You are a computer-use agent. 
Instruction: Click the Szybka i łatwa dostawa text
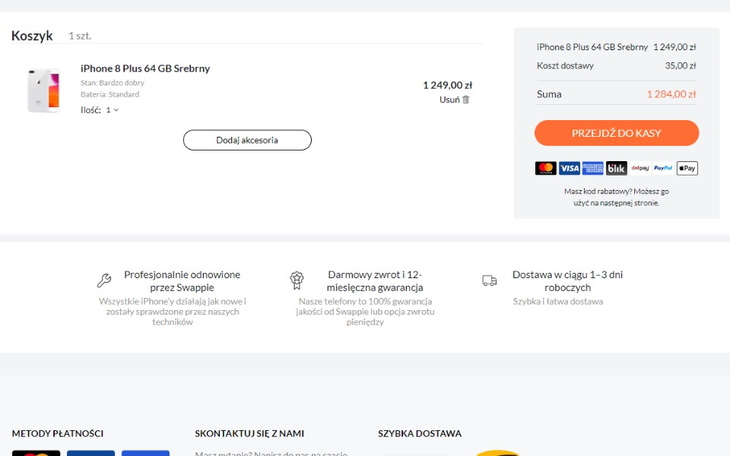tap(558, 301)
